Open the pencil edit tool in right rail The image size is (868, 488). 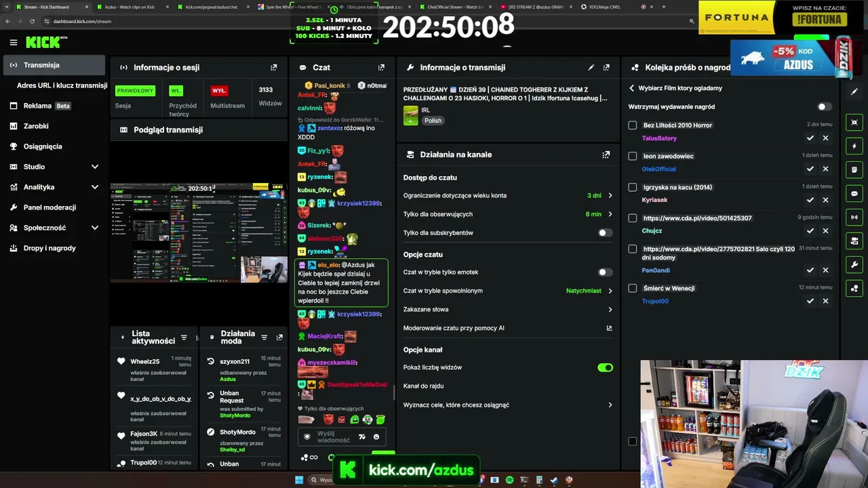click(854, 92)
